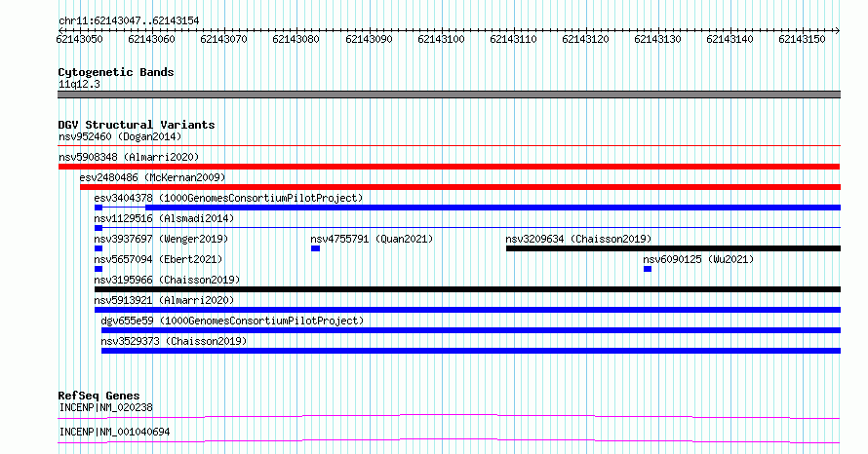Open gene INCENP|NM_001040694 label
Viewport: 868px width, 454px height.
(x=114, y=432)
